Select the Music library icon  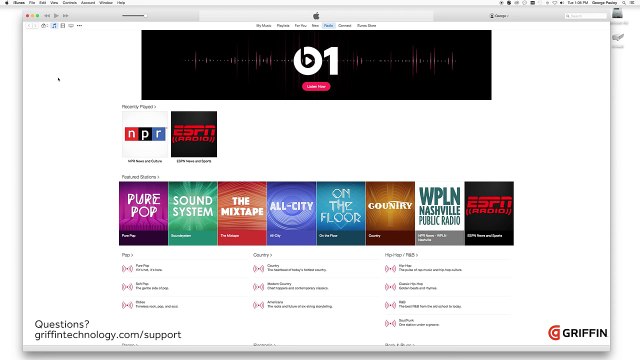point(54,26)
